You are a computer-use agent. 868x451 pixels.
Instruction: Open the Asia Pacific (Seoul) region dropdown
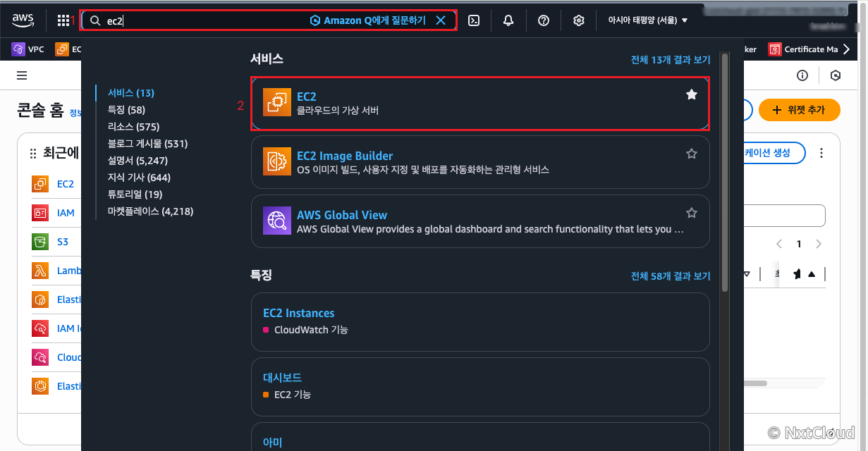click(x=647, y=20)
